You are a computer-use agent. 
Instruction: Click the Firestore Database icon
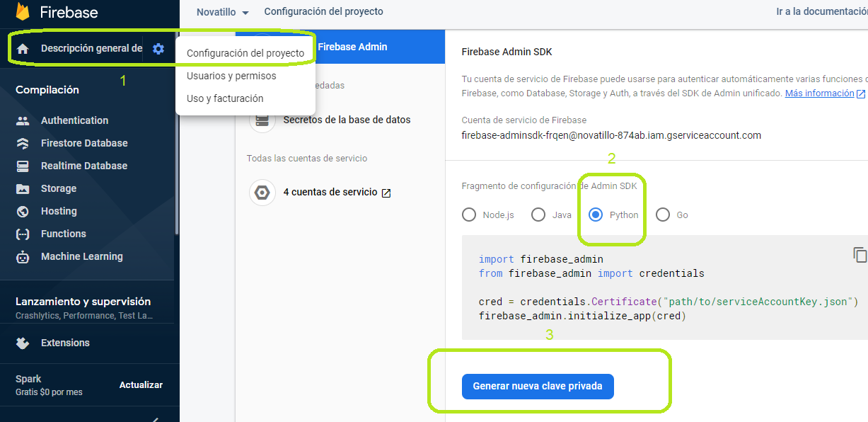click(x=23, y=143)
